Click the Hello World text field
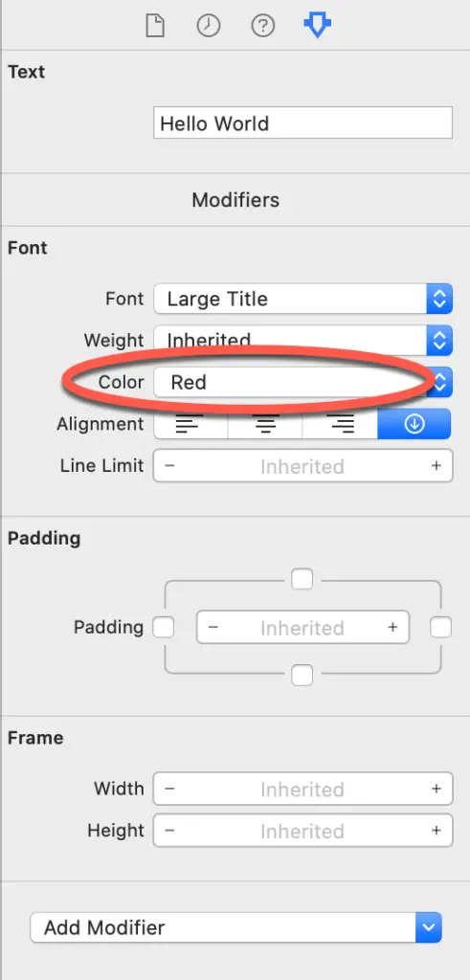 [x=302, y=122]
